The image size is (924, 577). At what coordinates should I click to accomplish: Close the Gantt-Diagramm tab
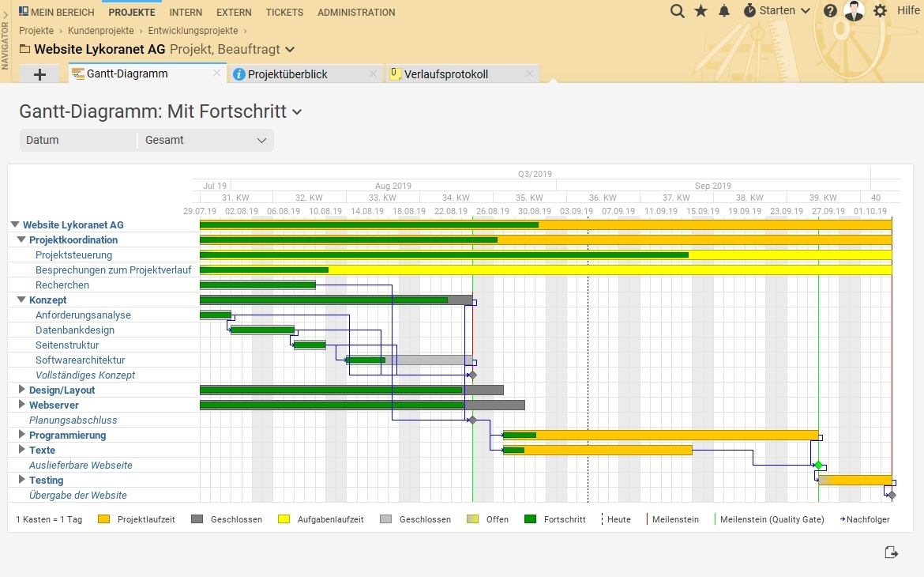(x=216, y=74)
